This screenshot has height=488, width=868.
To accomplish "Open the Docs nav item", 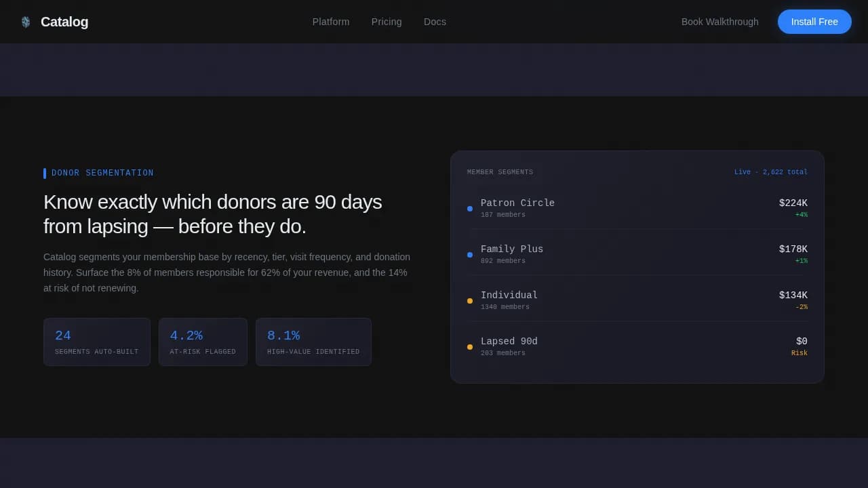I will click(435, 22).
